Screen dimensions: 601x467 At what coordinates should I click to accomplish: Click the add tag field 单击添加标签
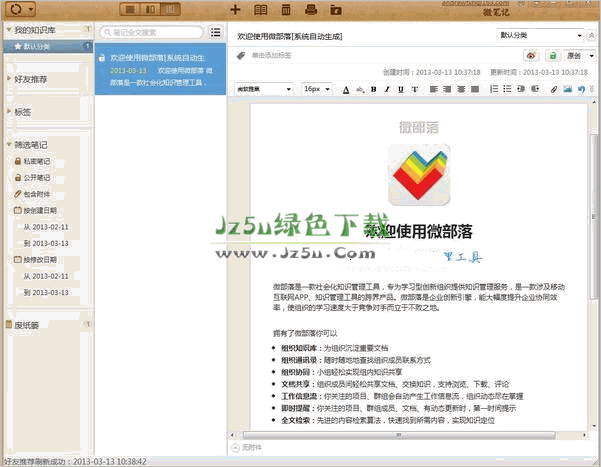tap(271, 55)
